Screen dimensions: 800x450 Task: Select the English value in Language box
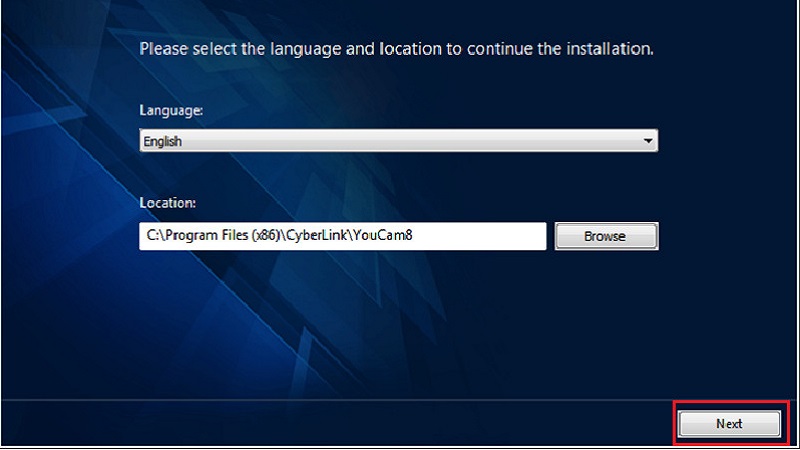(x=163, y=142)
